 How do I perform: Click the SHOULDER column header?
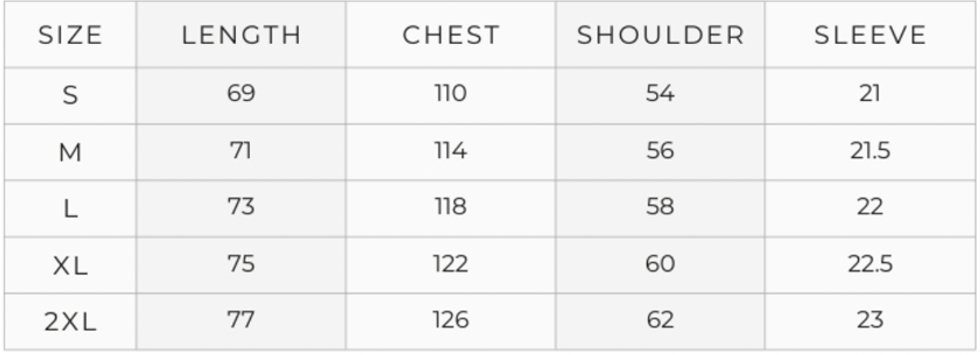point(660,36)
